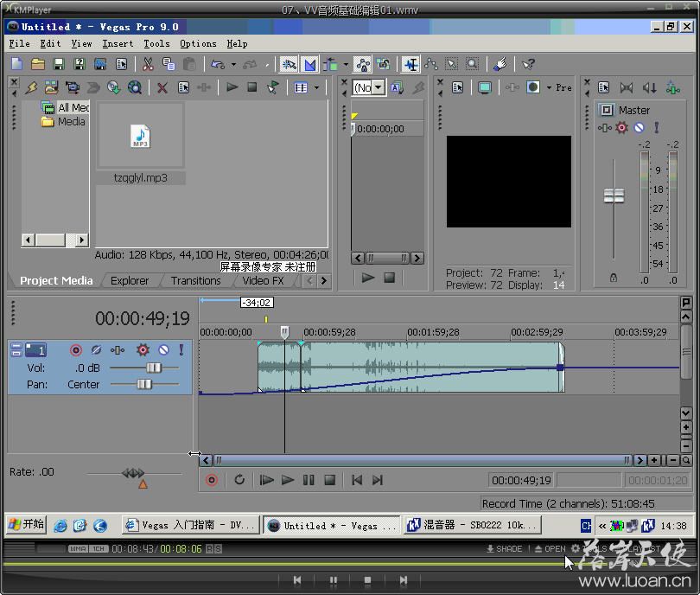Arm track 1 for record
Image resolution: width=700 pixels, height=595 pixels.
76,349
